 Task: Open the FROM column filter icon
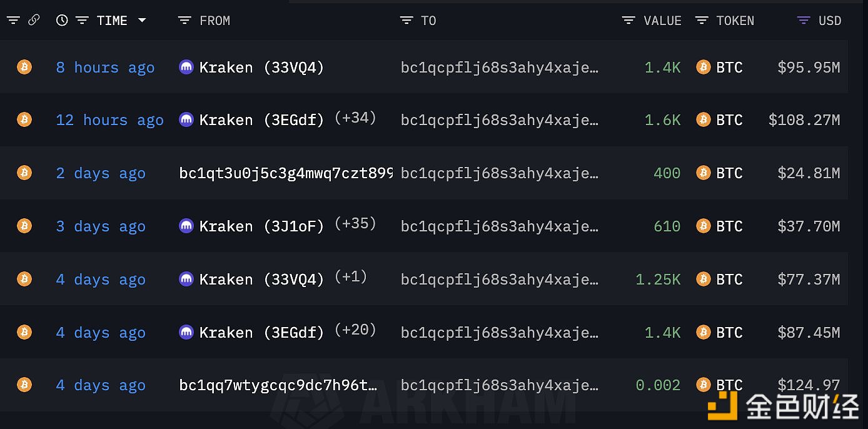coord(184,21)
